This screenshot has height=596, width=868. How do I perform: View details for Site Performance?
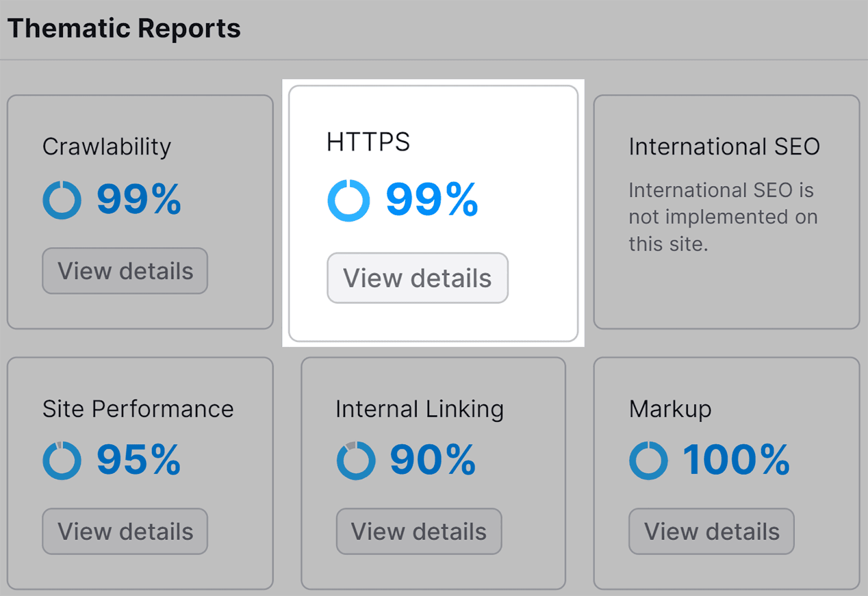tap(124, 531)
